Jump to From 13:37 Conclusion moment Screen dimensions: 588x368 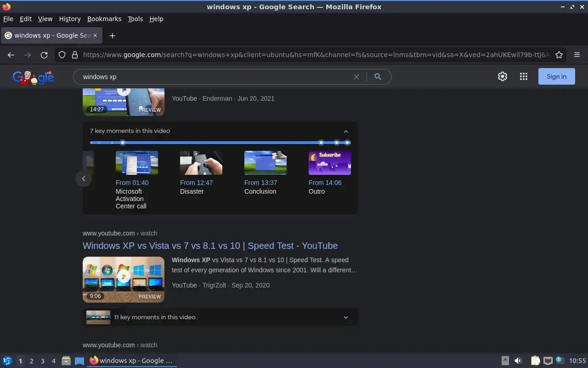260,183
